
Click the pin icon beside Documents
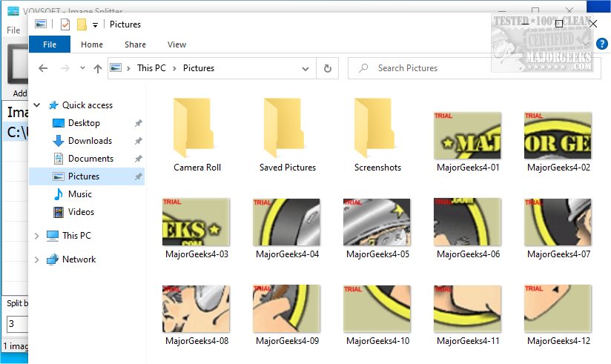pyautogui.click(x=139, y=159)
